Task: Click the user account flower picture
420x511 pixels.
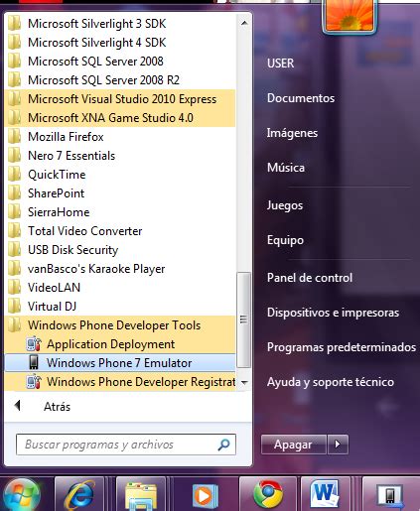Action: coord(350,15)
